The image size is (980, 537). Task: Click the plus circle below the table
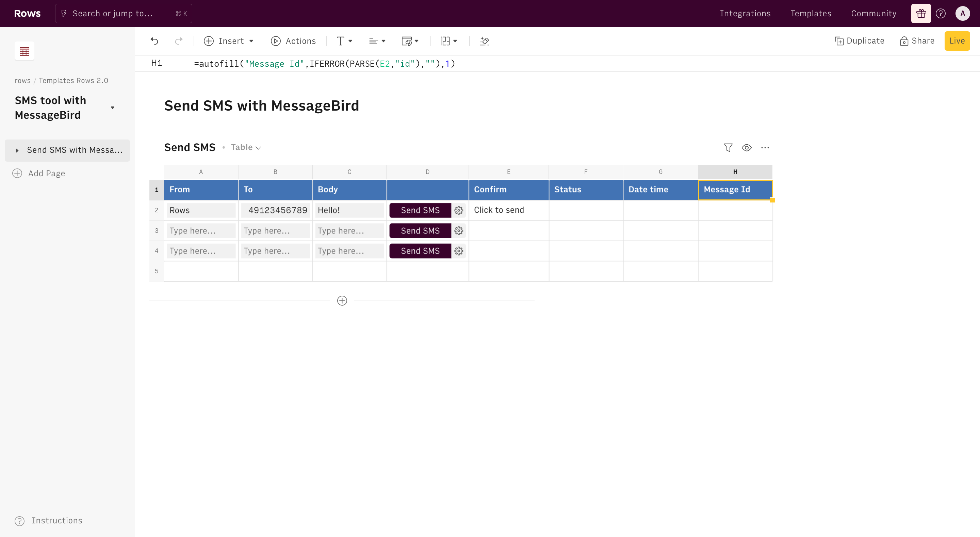[342, 301]
